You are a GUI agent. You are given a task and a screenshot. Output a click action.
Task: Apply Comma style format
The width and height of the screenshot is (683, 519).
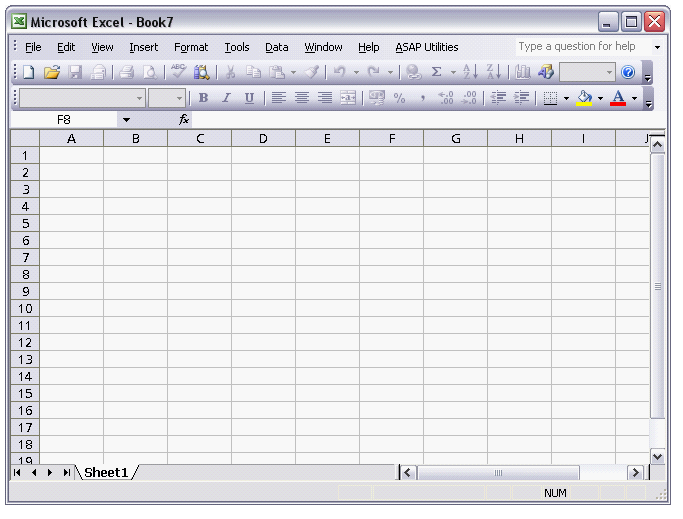point(422,98)
